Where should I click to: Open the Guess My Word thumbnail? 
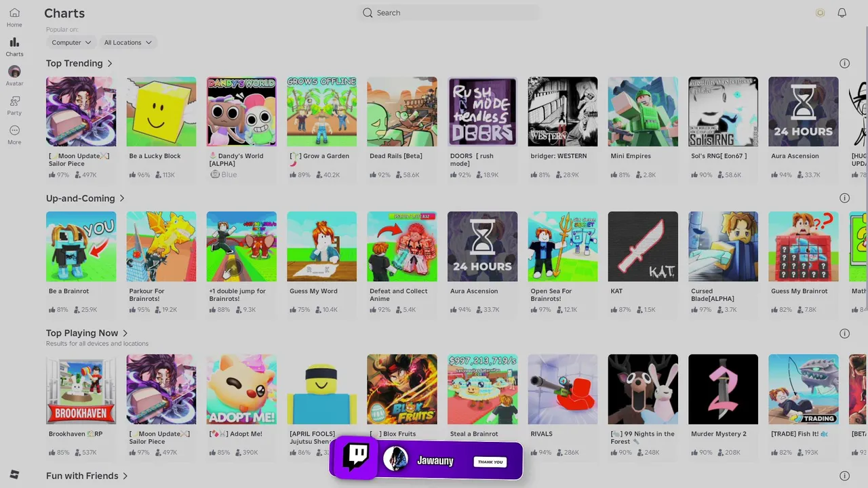[x=321, y=246]
